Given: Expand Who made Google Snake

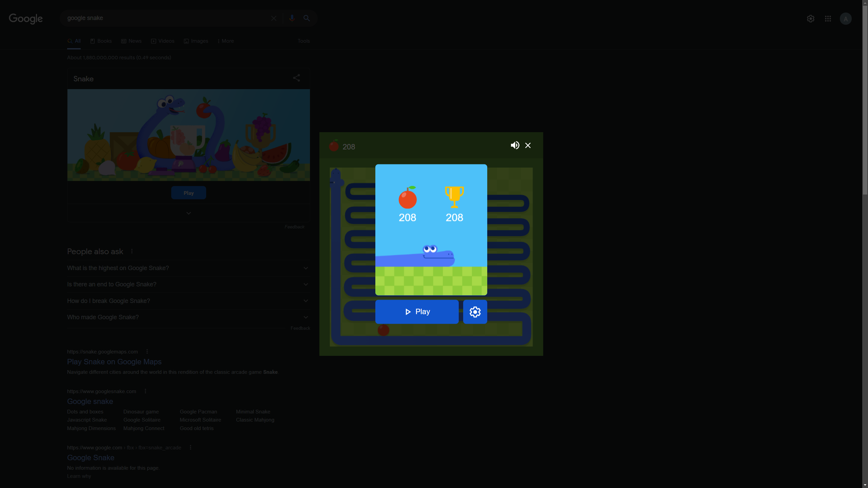Looking at the screenshot, I should coord(189,317).
